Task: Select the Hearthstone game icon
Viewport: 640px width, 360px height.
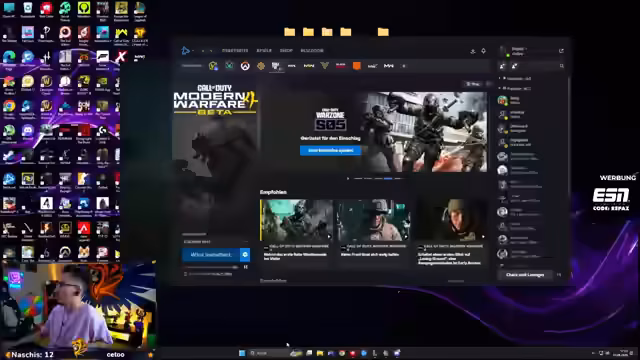Action: click(261, 66)
